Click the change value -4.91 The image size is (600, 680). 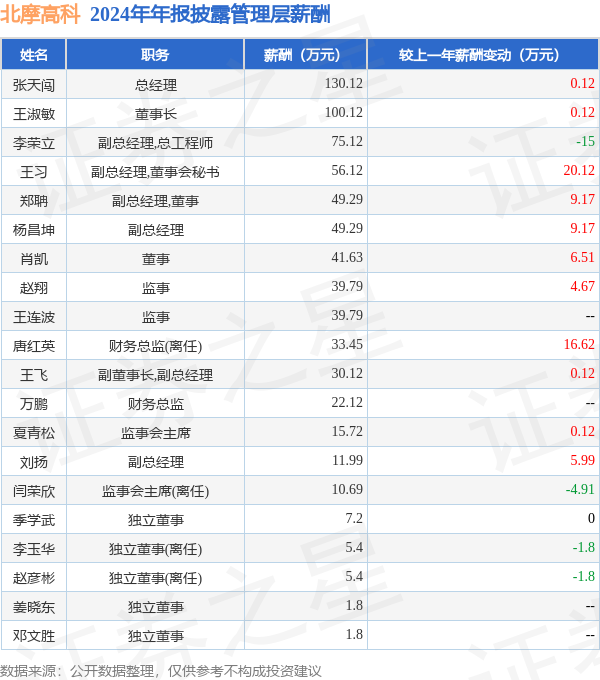click(x=580, y=490)
